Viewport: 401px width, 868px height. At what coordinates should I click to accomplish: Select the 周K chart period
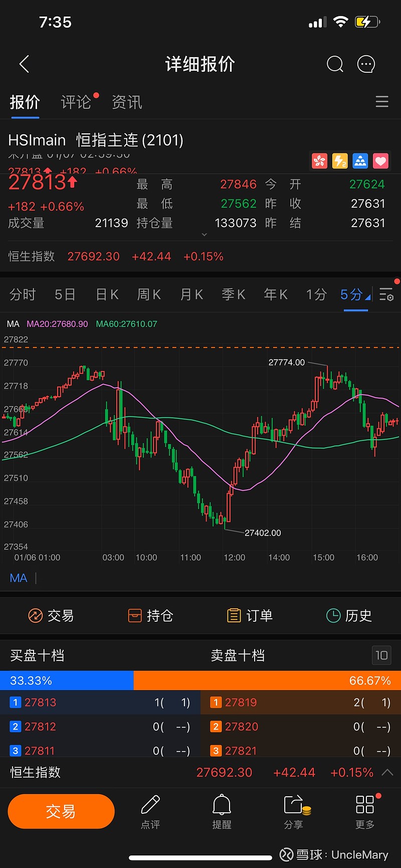tap(149, 294)
